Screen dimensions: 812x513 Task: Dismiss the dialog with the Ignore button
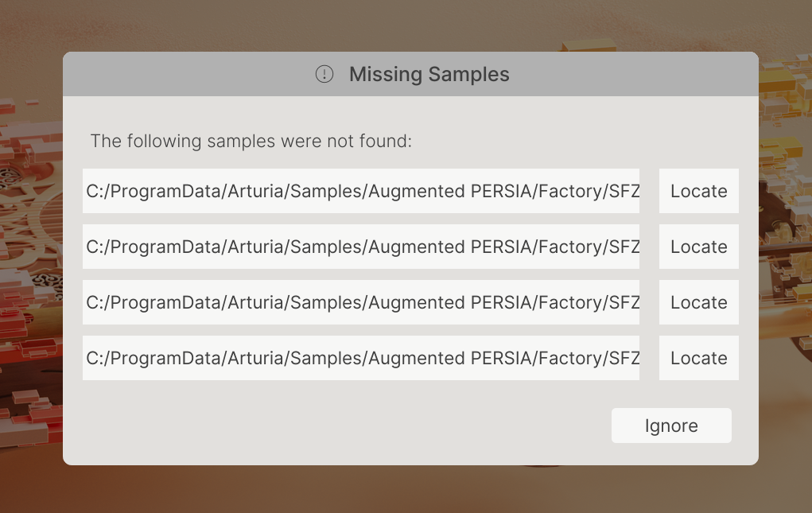pyautogui.click(x=671, y=426)
